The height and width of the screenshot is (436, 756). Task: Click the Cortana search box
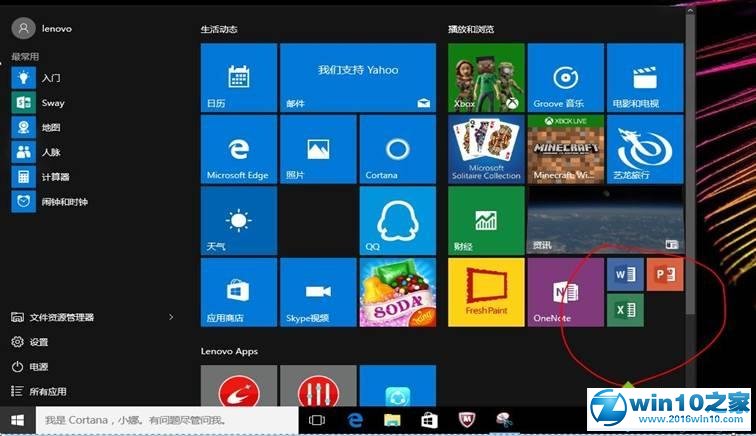[166, 420]
